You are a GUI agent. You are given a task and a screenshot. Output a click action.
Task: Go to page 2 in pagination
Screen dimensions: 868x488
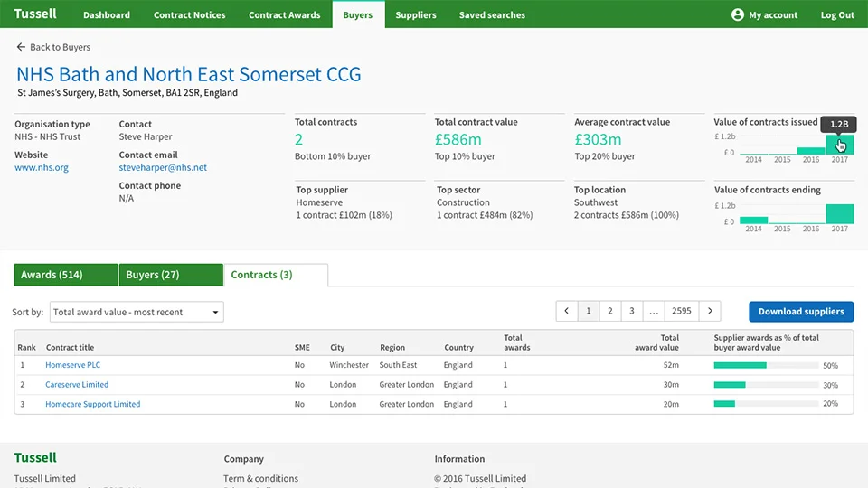pos(610,312)
